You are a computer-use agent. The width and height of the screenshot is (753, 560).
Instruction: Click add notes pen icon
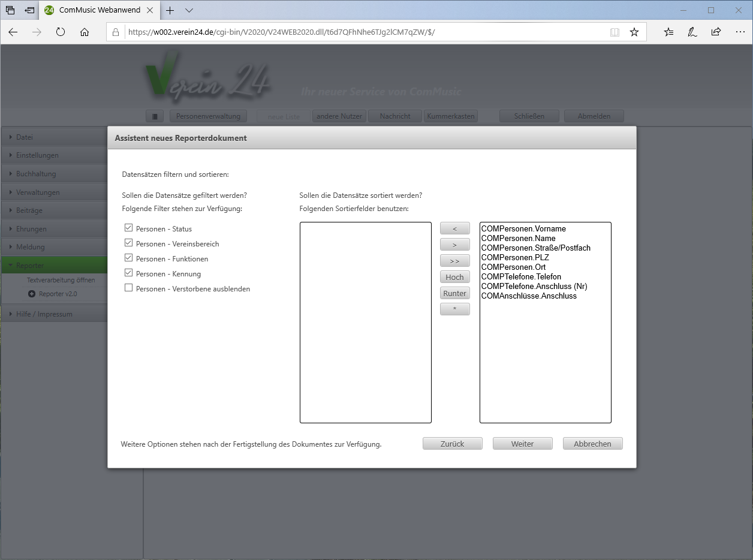click(692, 32)
